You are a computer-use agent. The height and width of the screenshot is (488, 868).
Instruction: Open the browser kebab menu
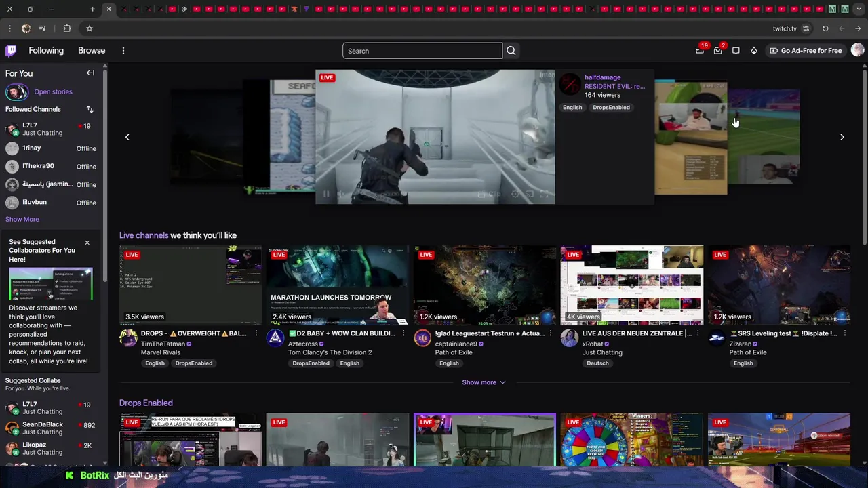[x=9, y=28]
